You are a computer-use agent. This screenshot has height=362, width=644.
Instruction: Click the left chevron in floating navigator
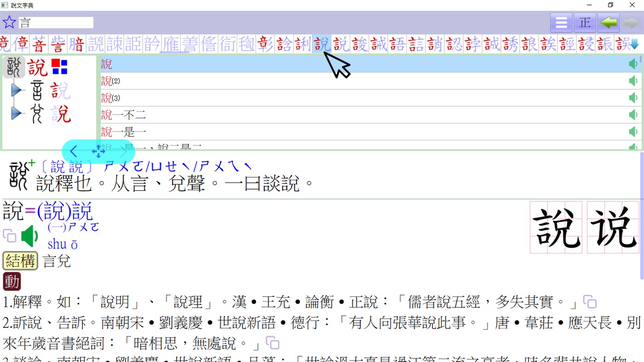73,151
